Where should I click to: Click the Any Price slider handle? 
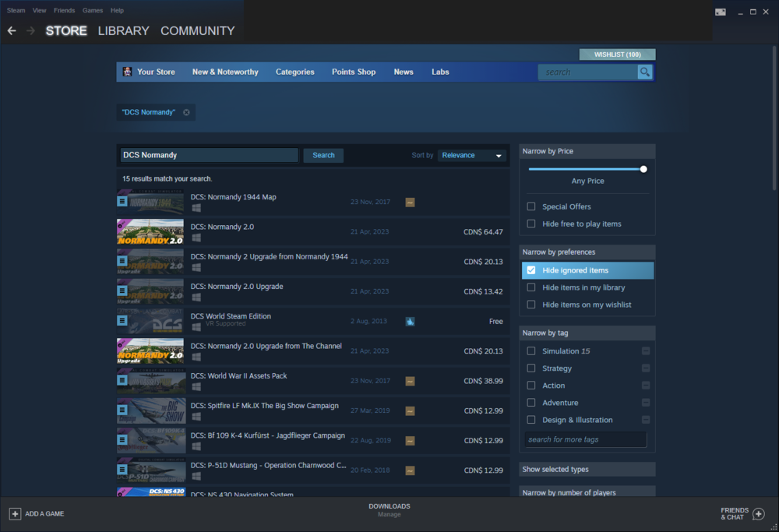[x=643, y=168]
